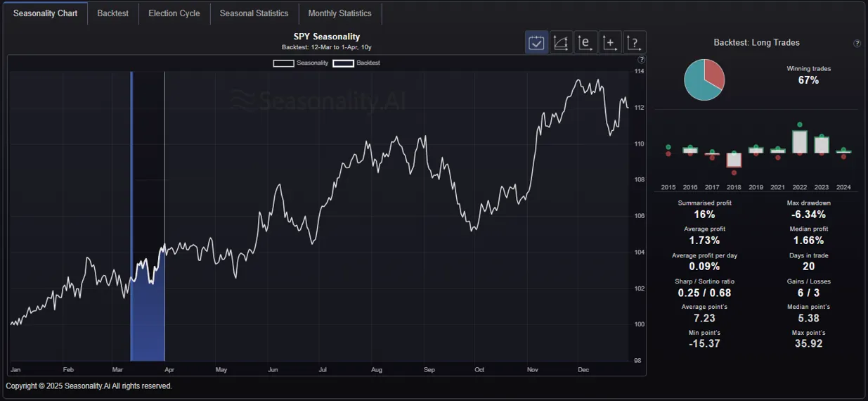Click the red losing slice of the pie chart
Viewport: 868px width, 401px height.
pos(715,73)
